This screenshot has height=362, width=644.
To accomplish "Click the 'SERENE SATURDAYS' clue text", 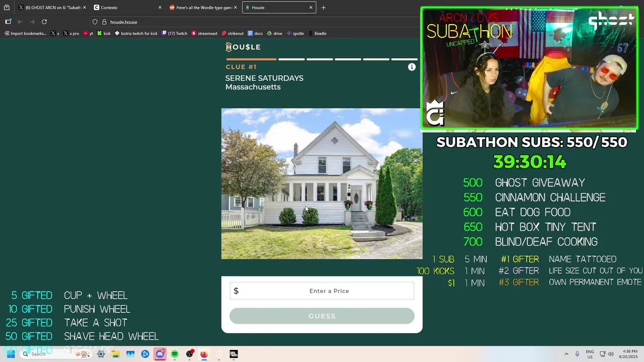I will pyautogui.click(x=264, y=78).
